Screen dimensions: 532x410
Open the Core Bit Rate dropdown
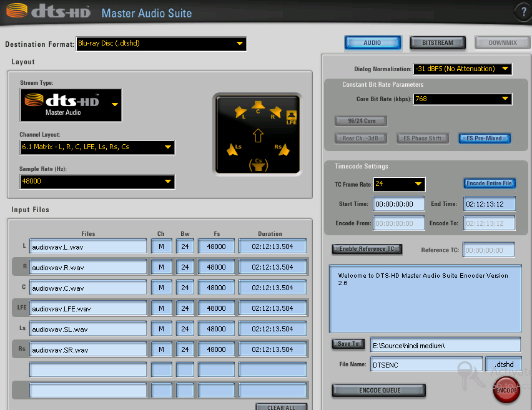coord(462,99)
